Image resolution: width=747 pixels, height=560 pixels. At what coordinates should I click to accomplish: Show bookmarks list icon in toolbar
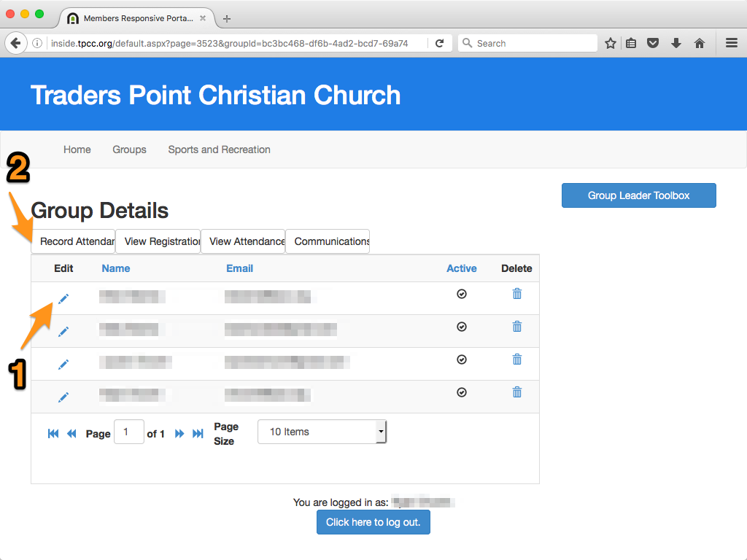point(631,43)
